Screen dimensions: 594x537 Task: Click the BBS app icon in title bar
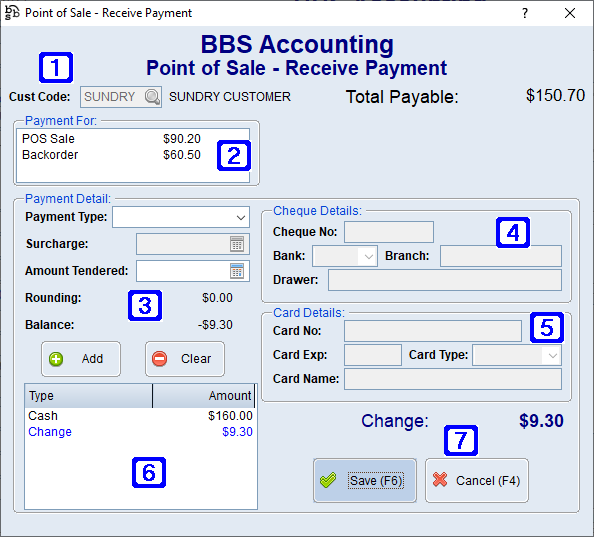12,13
